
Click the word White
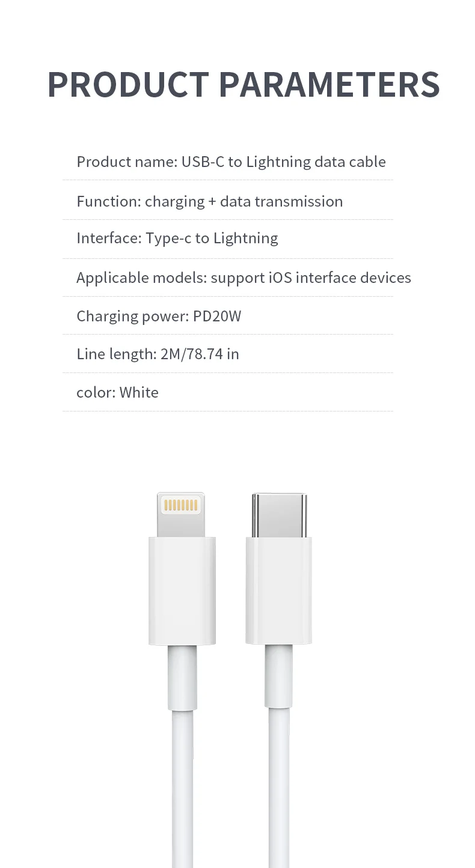tap(139, 392)
